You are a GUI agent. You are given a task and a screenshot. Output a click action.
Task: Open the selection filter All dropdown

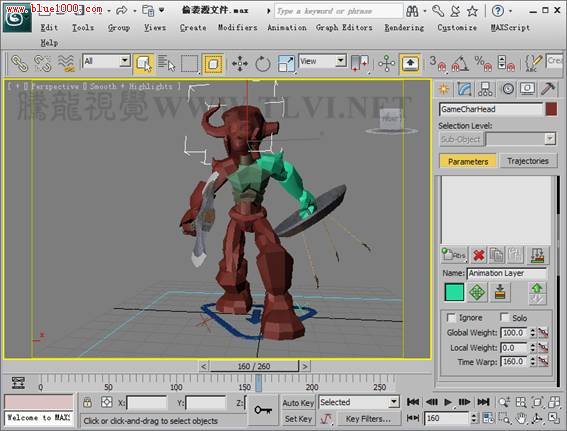click(106, 61)
